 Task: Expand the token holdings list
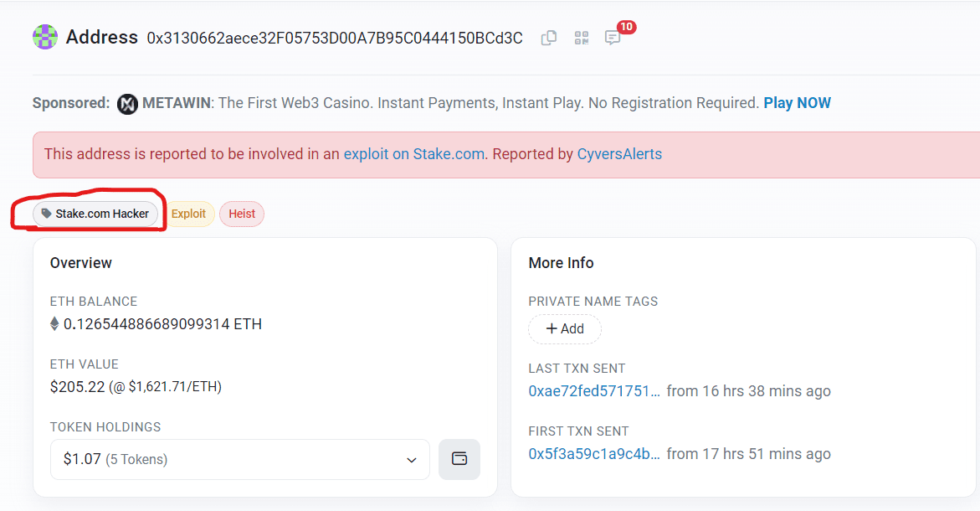[x=239, y=459]
